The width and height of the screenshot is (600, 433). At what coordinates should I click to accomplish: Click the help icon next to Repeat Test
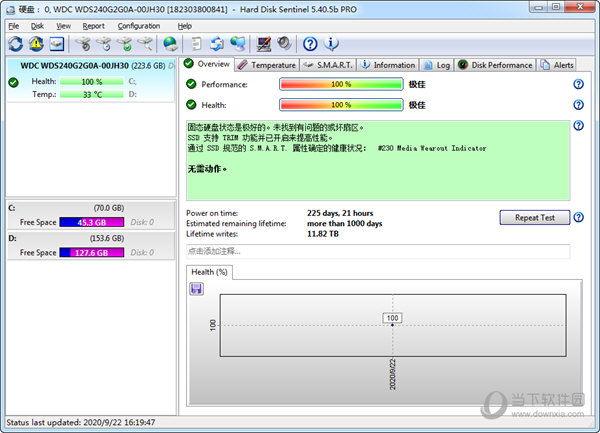coord(579,218)
